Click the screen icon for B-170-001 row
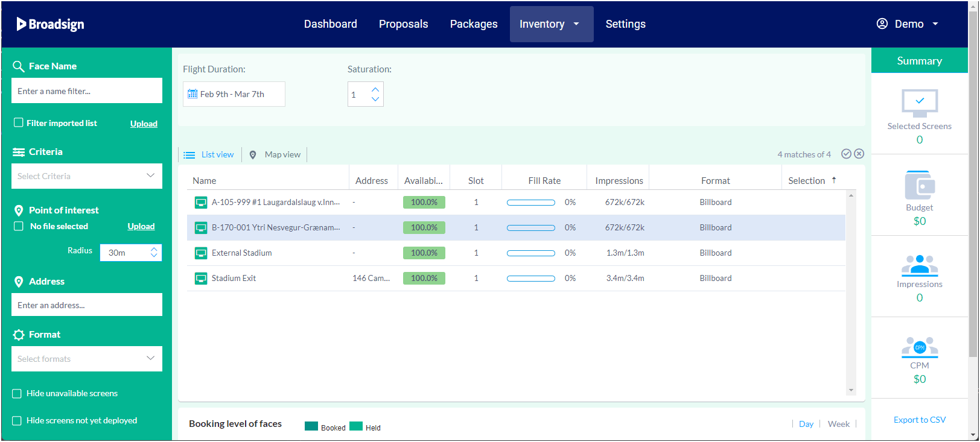This screenshot has height=442, width=980. (201, 228)
